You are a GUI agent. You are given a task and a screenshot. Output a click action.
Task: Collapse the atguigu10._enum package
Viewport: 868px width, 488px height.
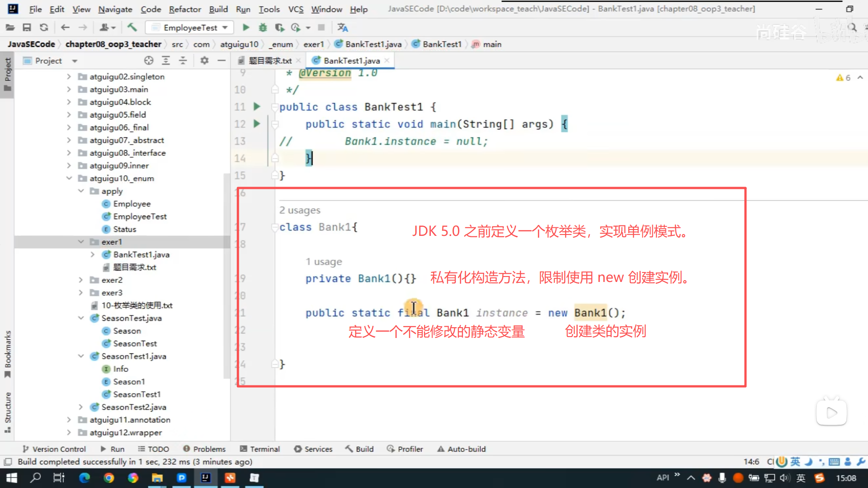(69, 178)
